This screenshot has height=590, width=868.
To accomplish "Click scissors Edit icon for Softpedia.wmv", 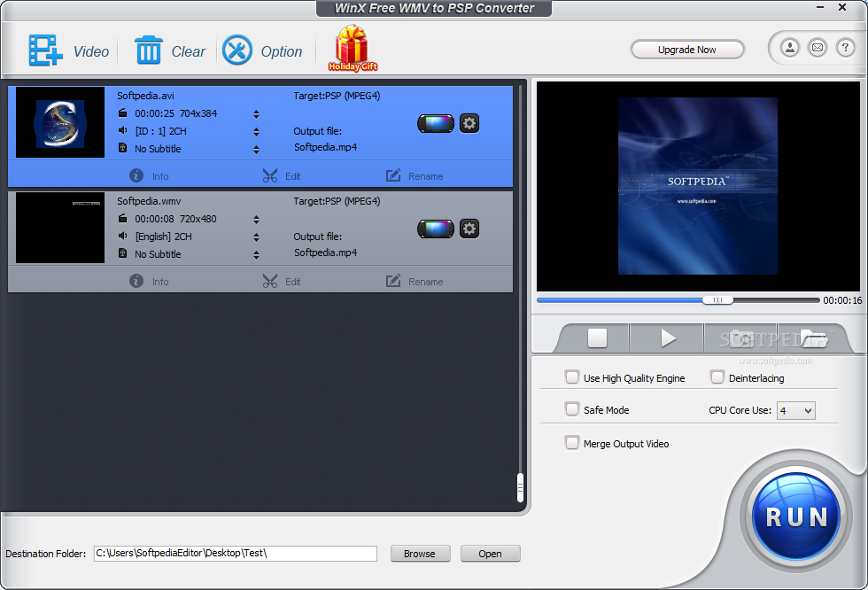I will pyautogui.click(x=270, y=281).
